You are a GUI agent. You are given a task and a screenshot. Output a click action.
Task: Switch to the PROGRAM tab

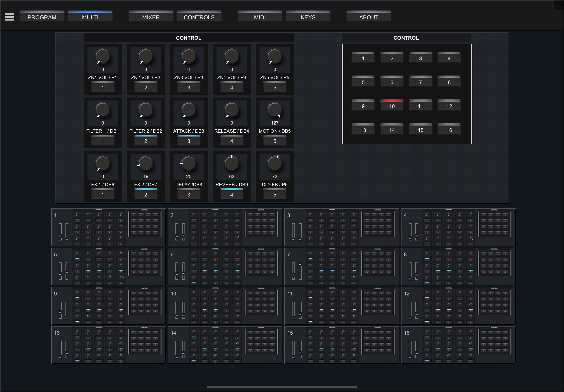[x=42, y=17]
